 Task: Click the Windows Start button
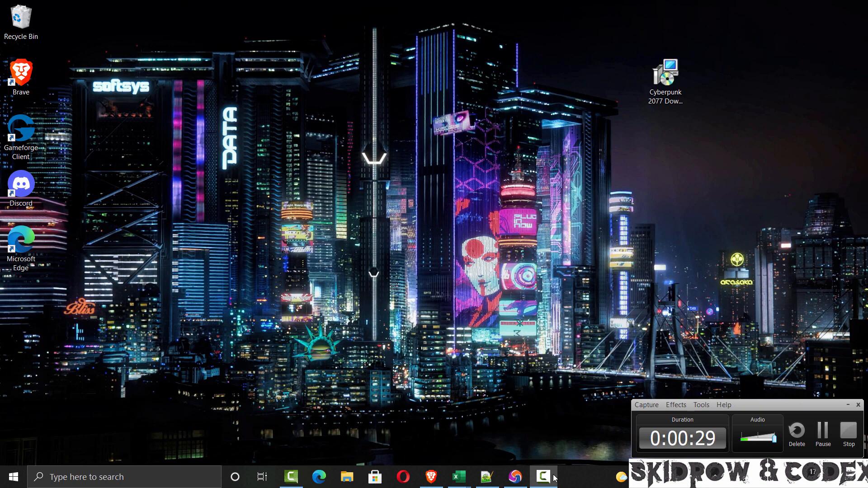tap(14, 477)
